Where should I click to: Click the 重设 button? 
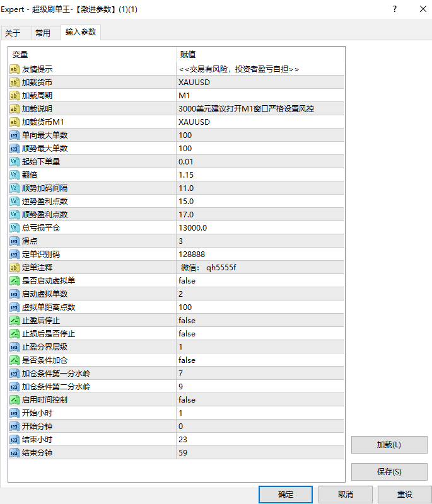405,495
